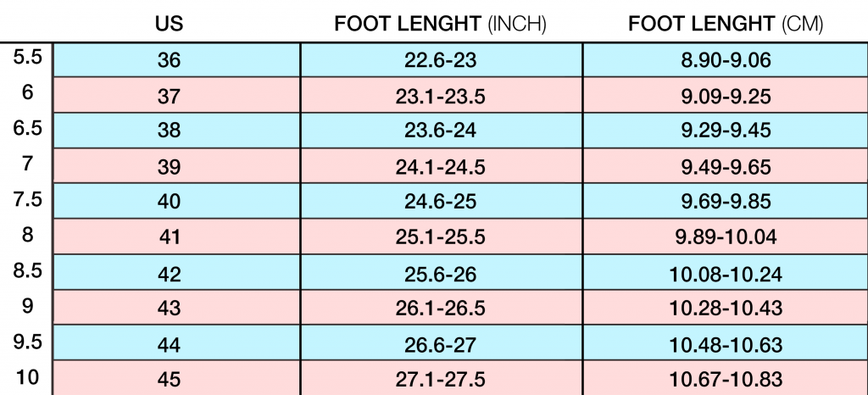Select the FOOT LENGHT (INCH) column header
The width and height of the screenshot is (868, 395).
[x=440, y=25]
